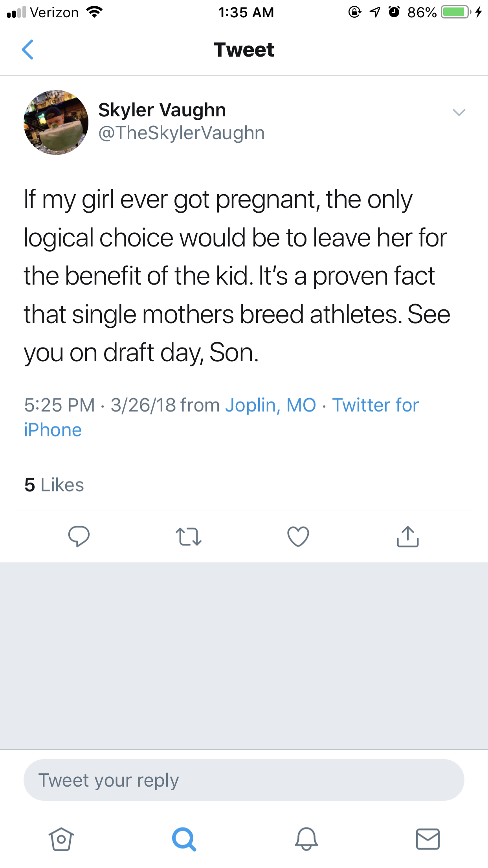Screen dimensions: 488x868
Task: Open the Joplin, MO location link
Action: pos(271,405)
